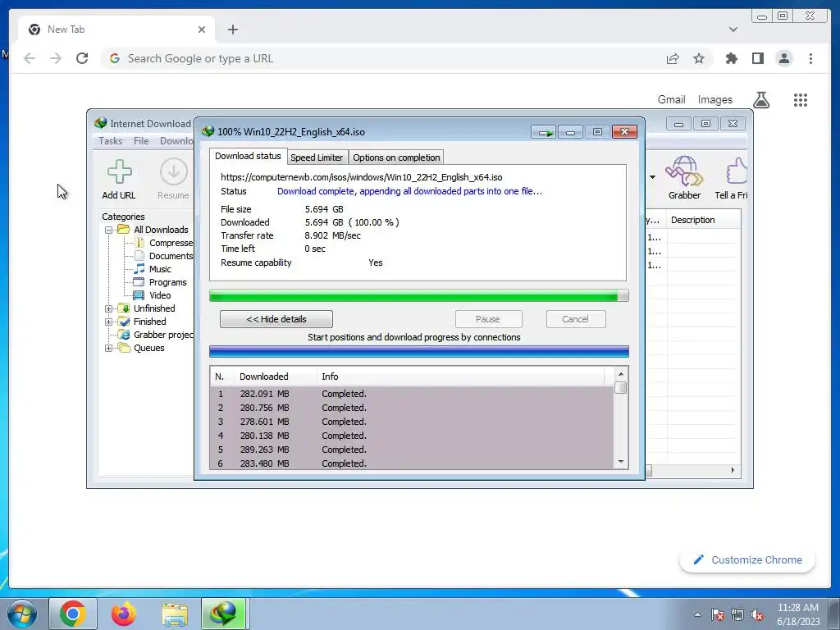Click the Customize Chrome button
Image resolution: width=840 pixels, height=630 pixels.
pyautogui.click(x=747, y=559)
